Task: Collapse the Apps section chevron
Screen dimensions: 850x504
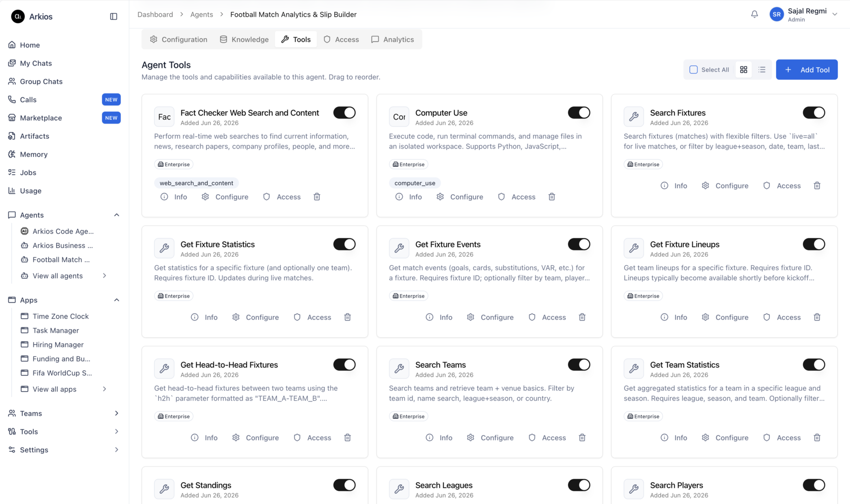Action: pyautogui.click(x=117, y=300)
